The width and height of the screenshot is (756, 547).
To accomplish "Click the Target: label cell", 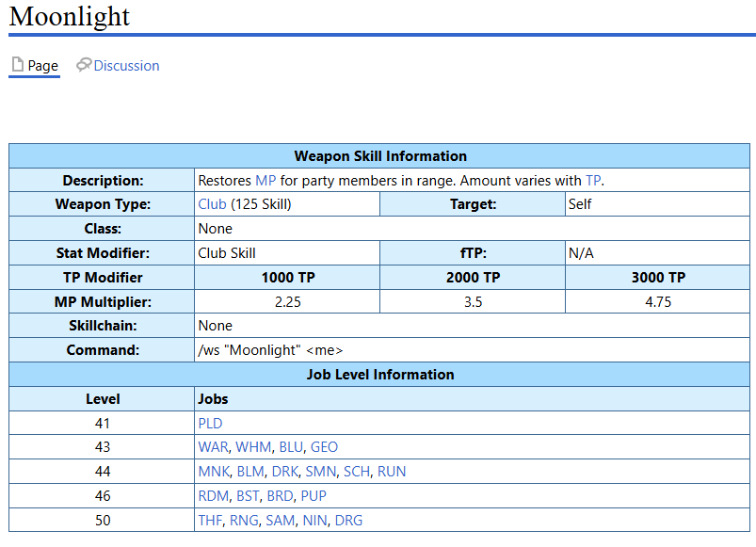I will 473,204.
